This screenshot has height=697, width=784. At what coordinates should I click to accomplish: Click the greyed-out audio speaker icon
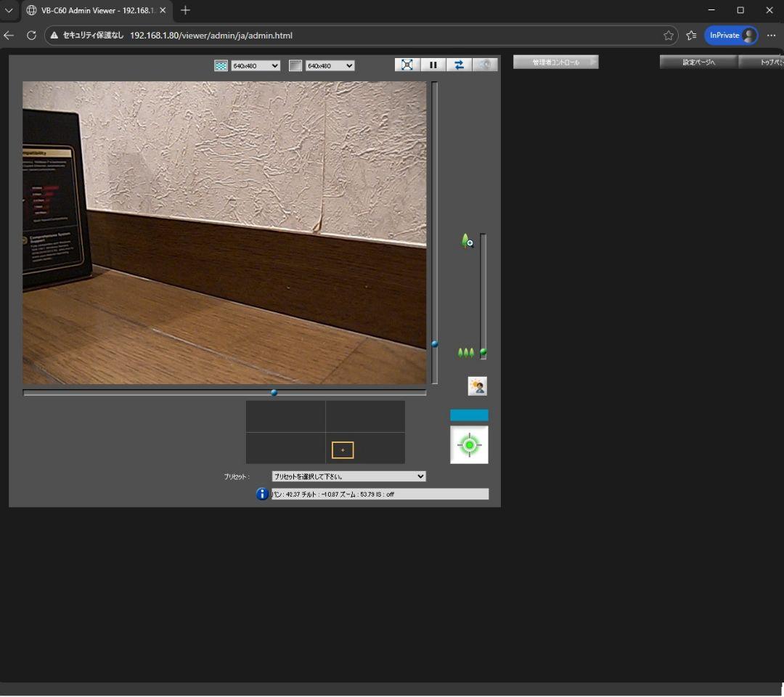[x=485, y=65]
